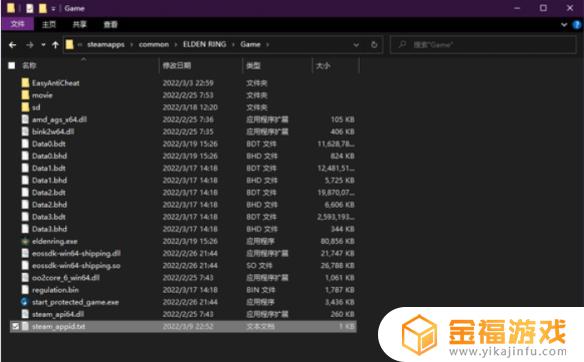Open the 文件 ribbon tab
The height and width of the screenshot is (362, 584).
click(x=18, y=25)
